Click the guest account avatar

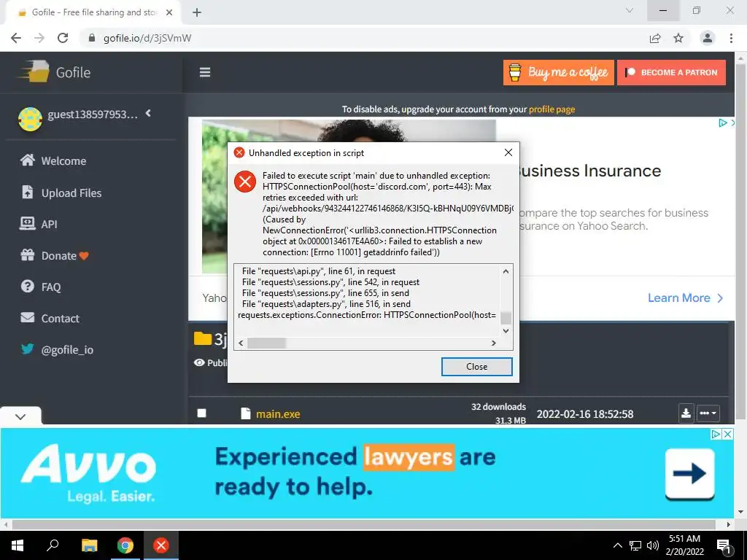point(30,119)
